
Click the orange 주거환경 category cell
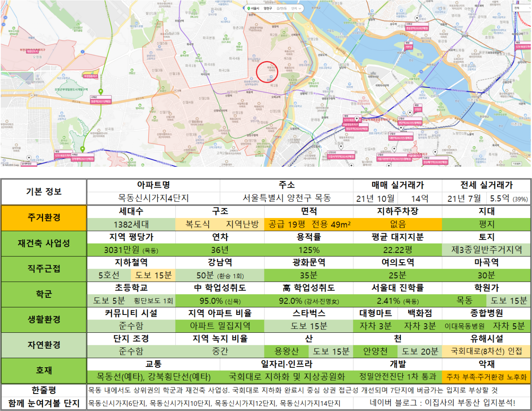click(x=44, y=218)
